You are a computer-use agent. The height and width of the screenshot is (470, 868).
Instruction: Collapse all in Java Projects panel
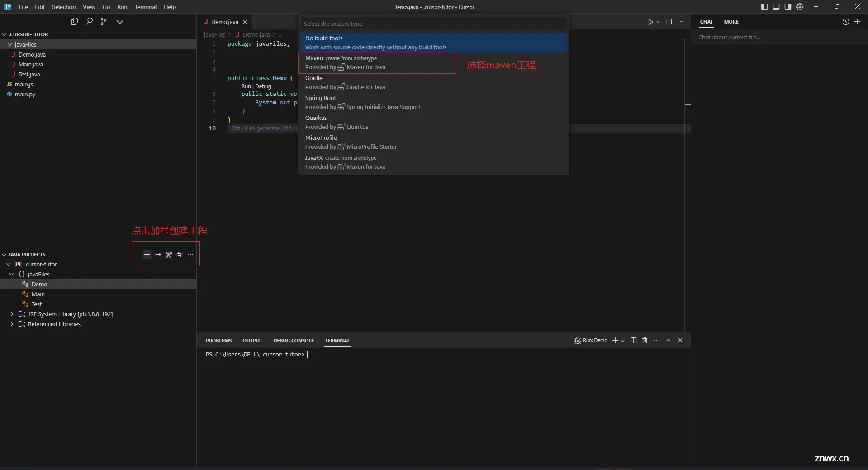click(180, 255)
